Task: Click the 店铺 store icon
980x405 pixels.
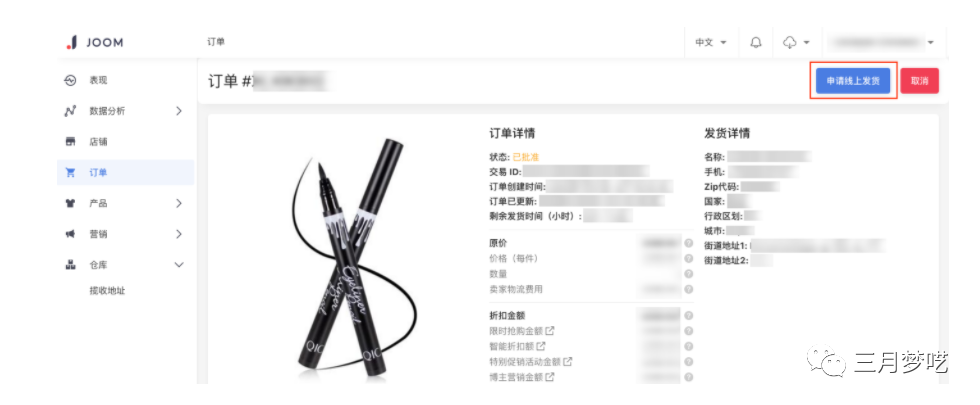Action: pos(71,142)
